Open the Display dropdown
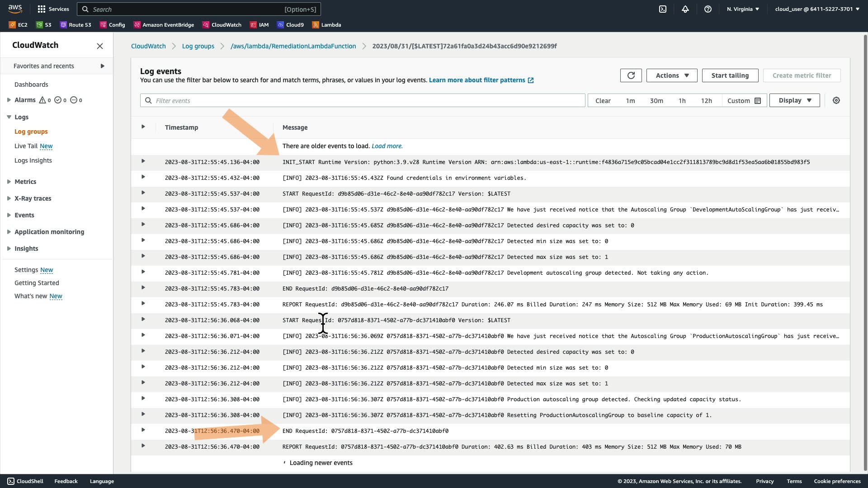 point(794,100)
